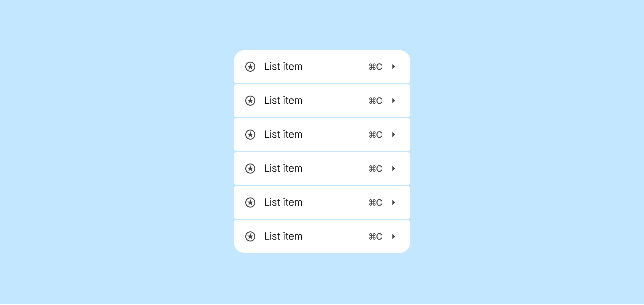Choose the third "List item" text
644x305 pixels.
click(x=283, y=134)
